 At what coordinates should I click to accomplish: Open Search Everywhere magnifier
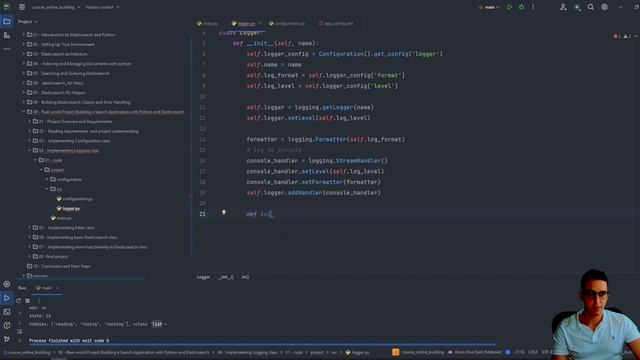coord(591,7)
